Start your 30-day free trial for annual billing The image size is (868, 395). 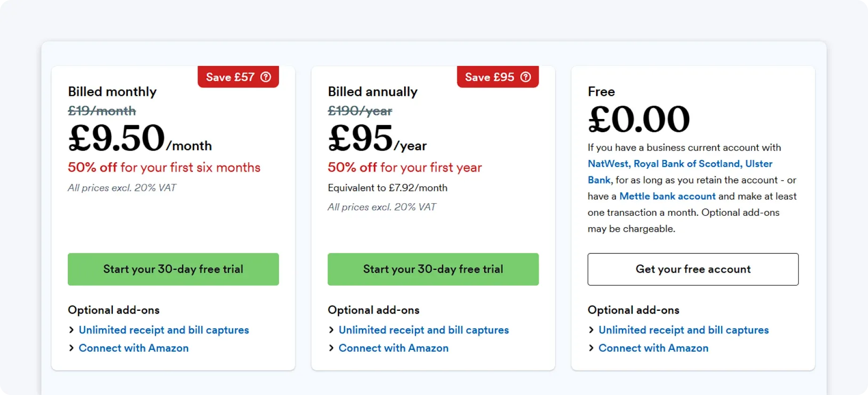432,269
